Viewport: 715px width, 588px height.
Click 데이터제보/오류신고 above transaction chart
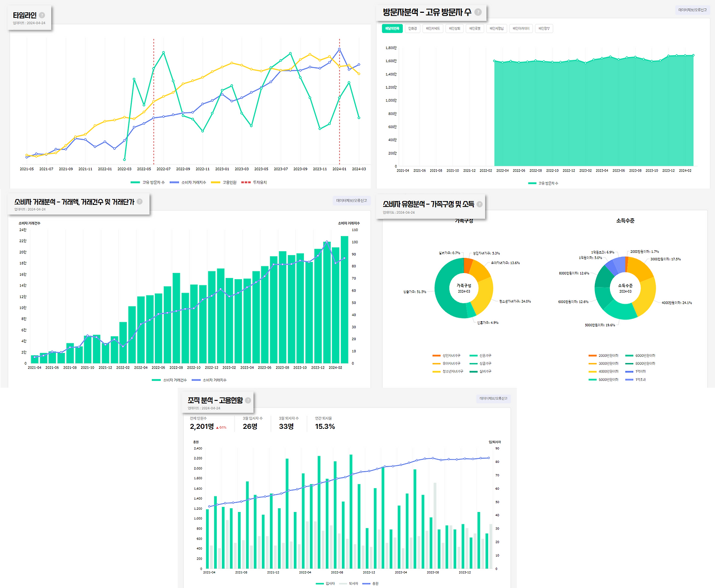coord(352,200)
